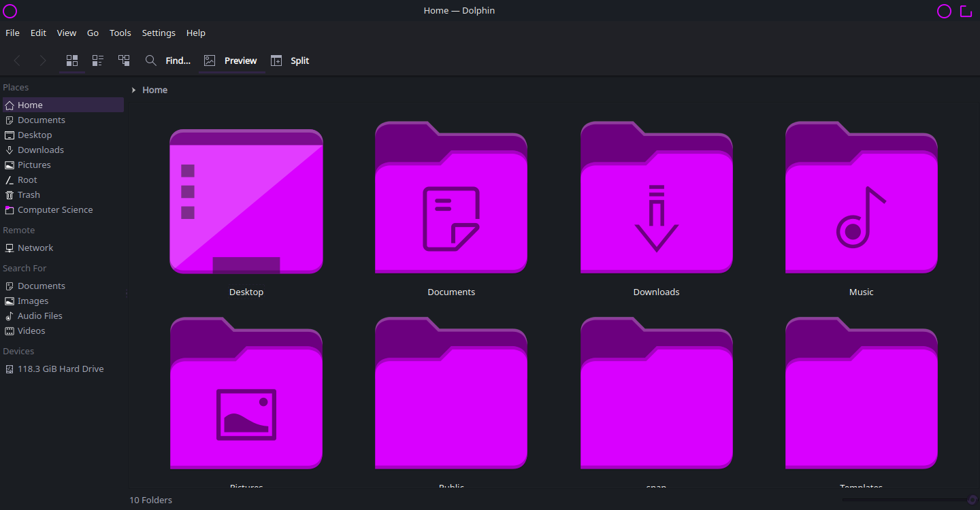Toggle the Preview option in toolbar
The image size is (980, 510).
232,61
